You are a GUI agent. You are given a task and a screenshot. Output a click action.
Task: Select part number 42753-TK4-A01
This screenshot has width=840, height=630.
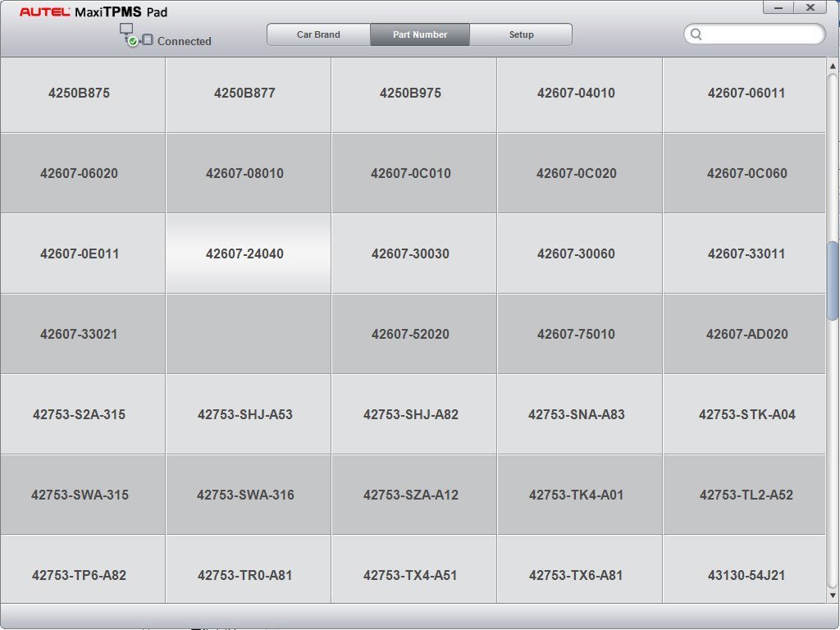coord(576,495)
